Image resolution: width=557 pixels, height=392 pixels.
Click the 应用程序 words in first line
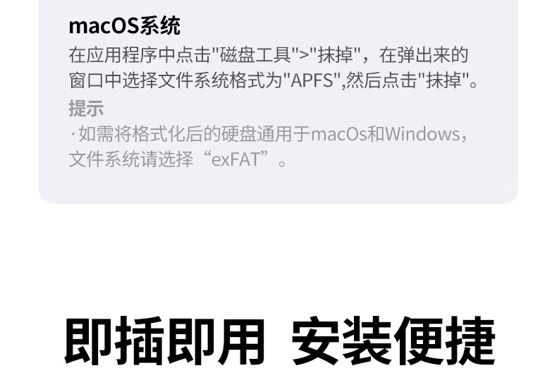pyautogui.click(x=122, y=55)
